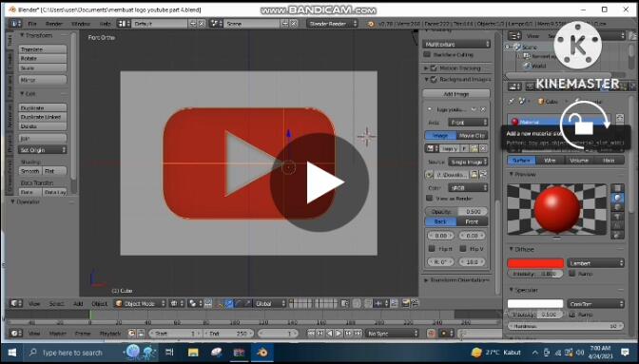Open the Window menu
The image size is (639, 364).
coord(81,24)
